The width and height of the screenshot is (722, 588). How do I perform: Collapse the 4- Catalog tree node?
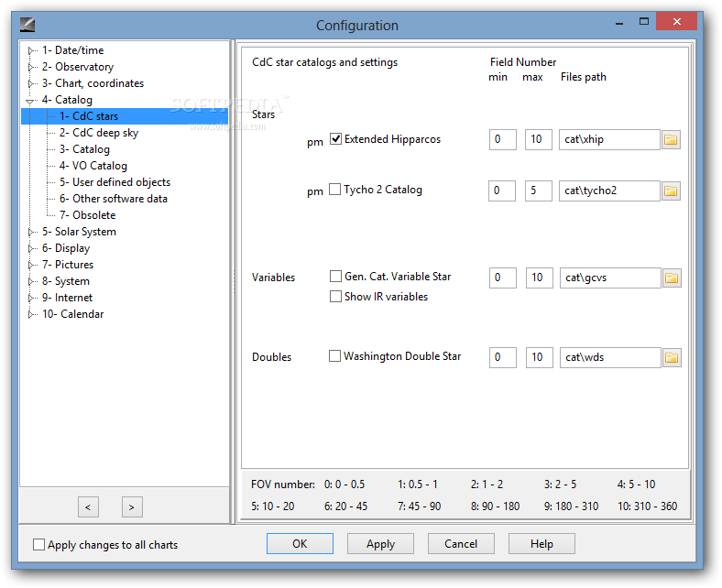click(x=30, y=101)
